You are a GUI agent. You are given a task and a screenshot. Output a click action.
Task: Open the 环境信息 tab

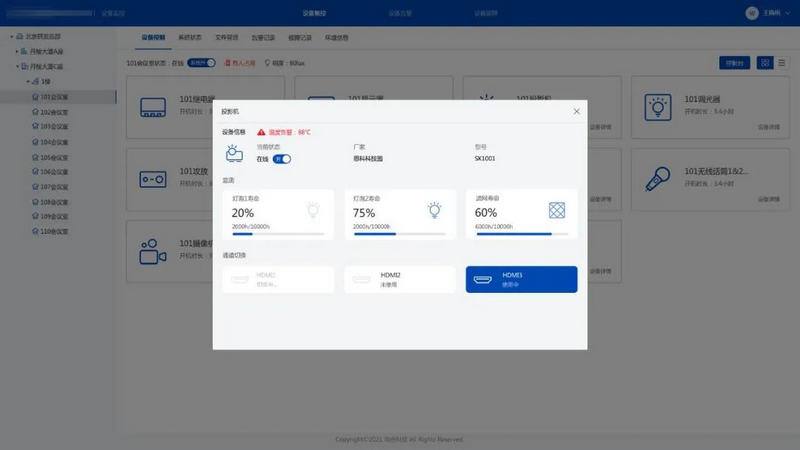tap(337, 38)
